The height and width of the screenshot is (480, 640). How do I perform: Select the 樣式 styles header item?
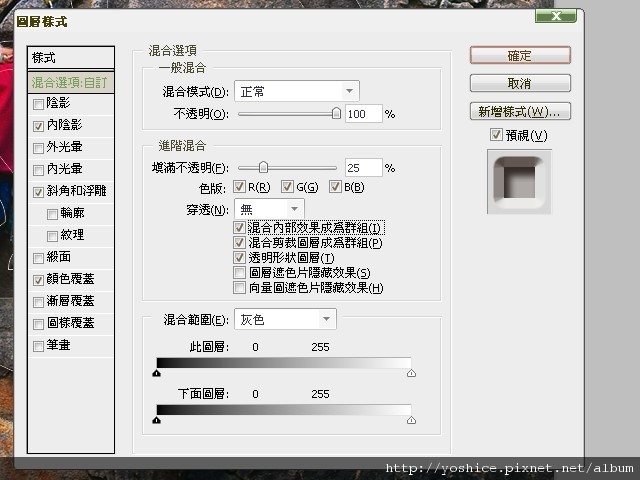click(71, 58)
